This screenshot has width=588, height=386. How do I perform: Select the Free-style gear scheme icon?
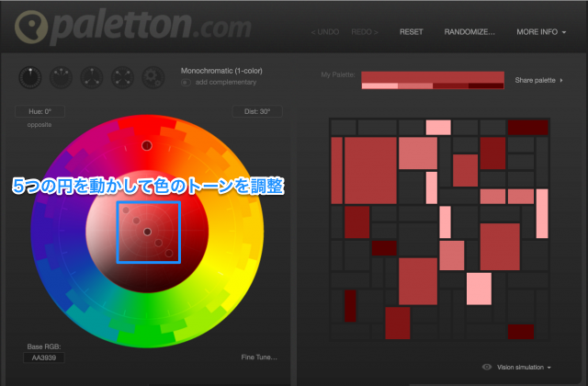(x=153, y=77)
